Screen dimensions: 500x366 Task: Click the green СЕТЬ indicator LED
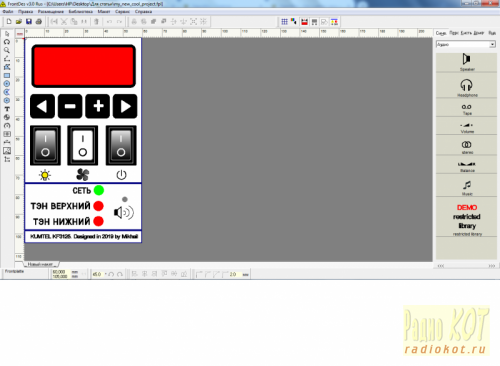(99, 190)
